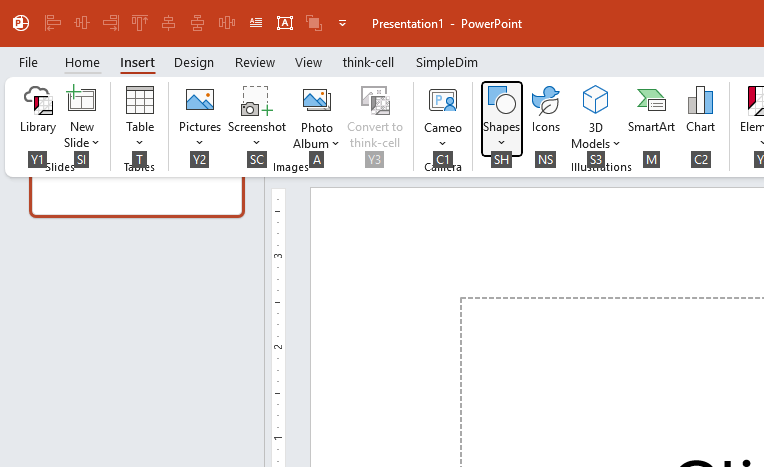Open the Pictures dropdown
The image size is (764, 467).
[200, 116]
